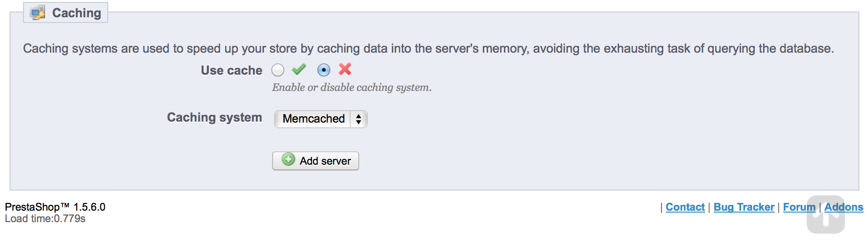Click the green checkmark icon

pos(299,70)
